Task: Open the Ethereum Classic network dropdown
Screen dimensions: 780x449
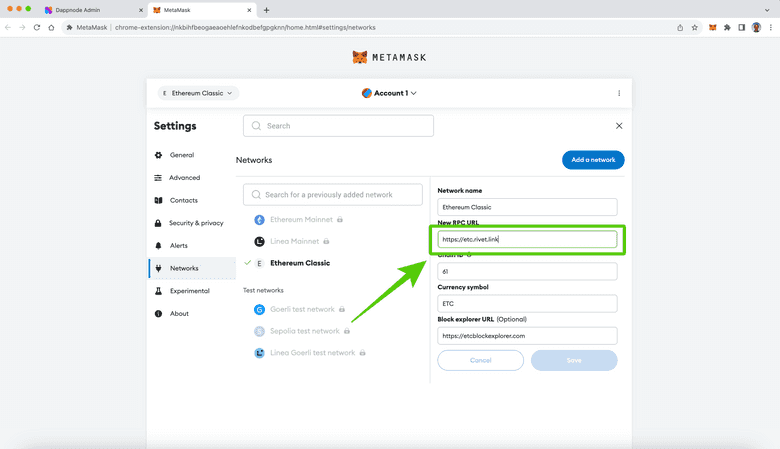Action: coord(197,93)
